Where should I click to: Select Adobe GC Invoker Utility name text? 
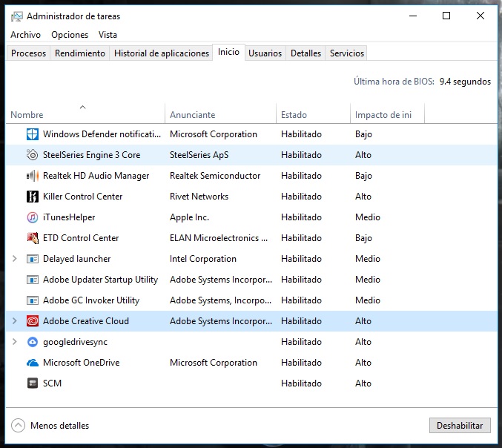click(x=91, y=300)
